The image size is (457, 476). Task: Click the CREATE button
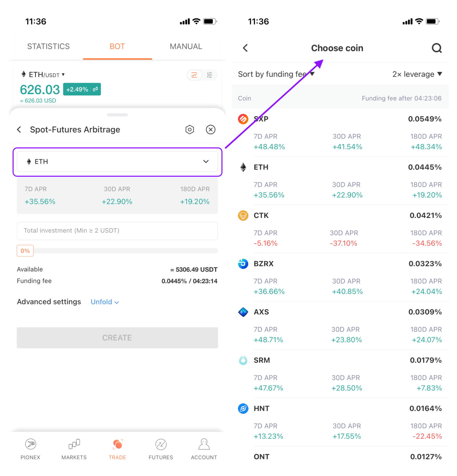coord(117,338)
